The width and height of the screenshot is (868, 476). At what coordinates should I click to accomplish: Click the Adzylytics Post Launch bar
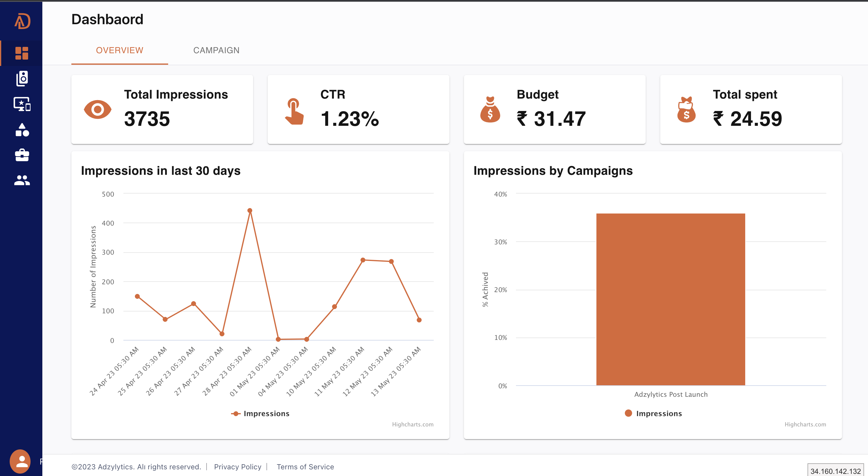(670, 299)
